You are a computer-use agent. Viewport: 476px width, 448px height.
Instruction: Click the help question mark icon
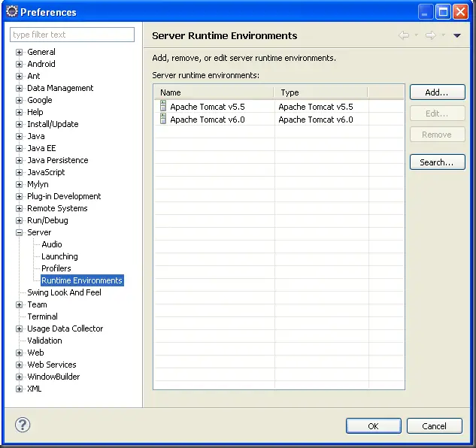(23, 425)
